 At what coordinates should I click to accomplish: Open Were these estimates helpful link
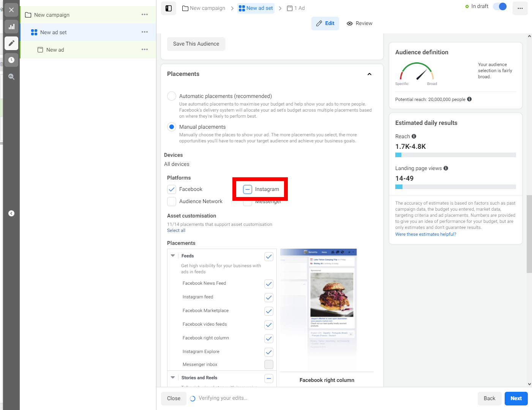click(426, 234)
